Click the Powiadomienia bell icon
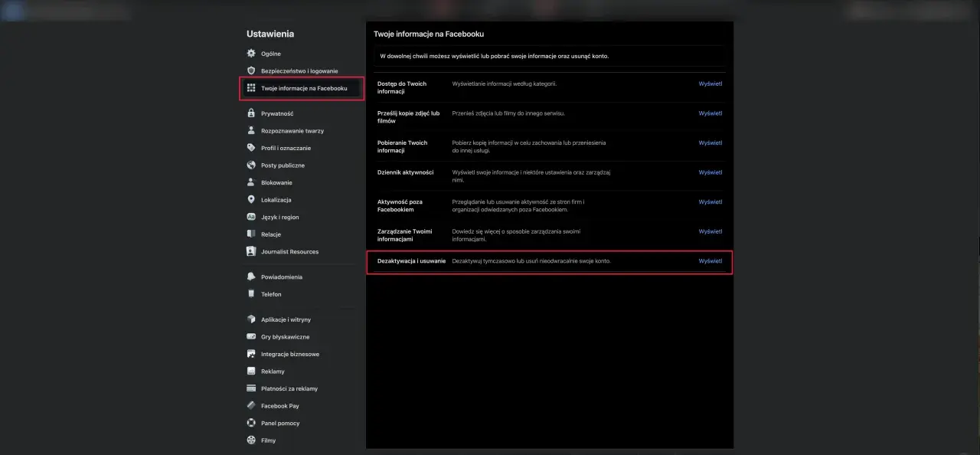Image resolution: width=980 pixels, height=455 pixels. click(251, 277)
